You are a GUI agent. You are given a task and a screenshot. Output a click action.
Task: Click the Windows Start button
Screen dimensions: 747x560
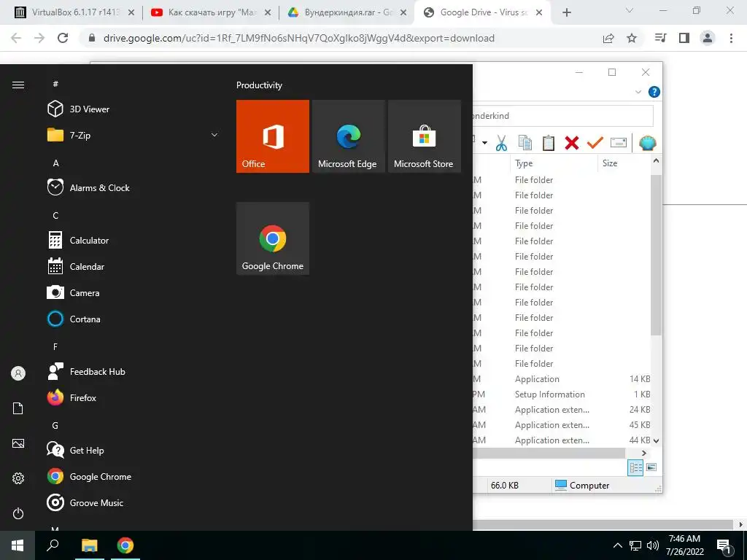click(x=18, y=545)
